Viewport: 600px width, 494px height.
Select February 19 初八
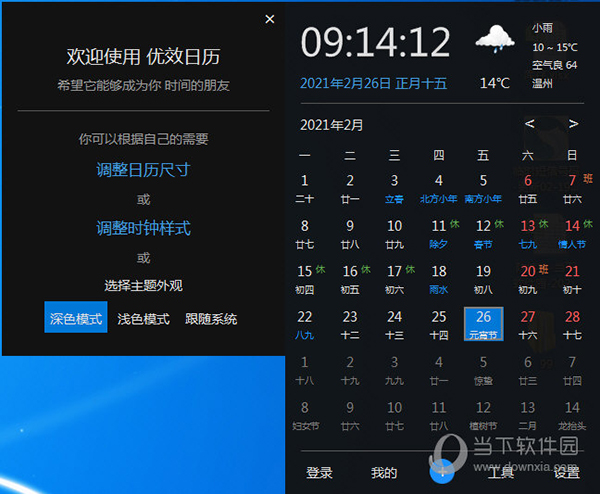pyautogui.click(x=483, y=280)
